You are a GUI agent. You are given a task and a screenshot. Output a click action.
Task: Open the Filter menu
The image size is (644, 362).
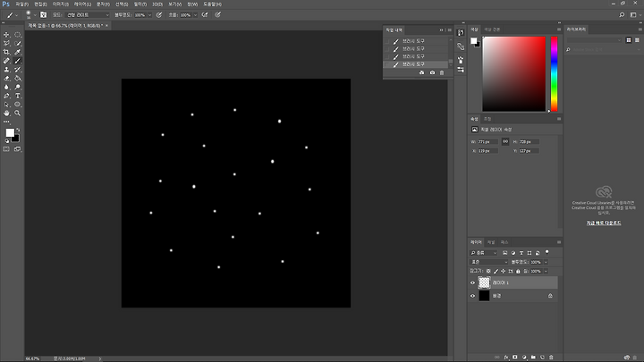(x=140, y=4)
